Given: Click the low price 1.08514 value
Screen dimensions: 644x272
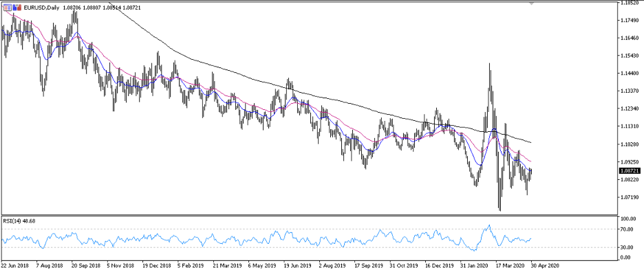Looking at the screenshot, I should [x=112, y=8].
